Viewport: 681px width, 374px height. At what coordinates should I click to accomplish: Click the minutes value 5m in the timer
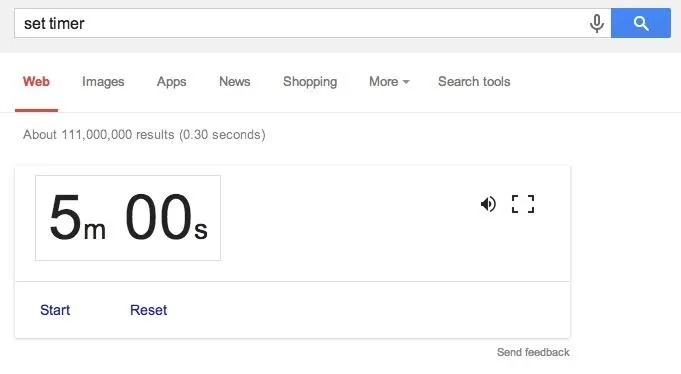(77, 218)
